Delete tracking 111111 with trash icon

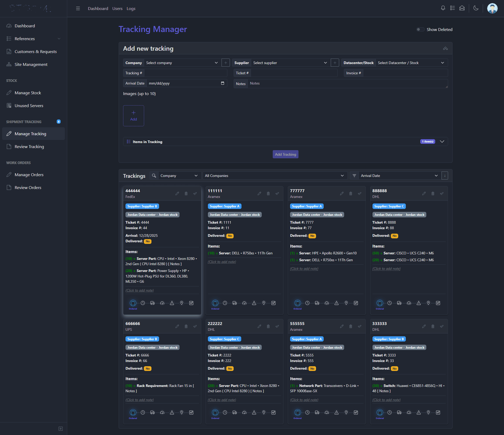tap(268, 193)
